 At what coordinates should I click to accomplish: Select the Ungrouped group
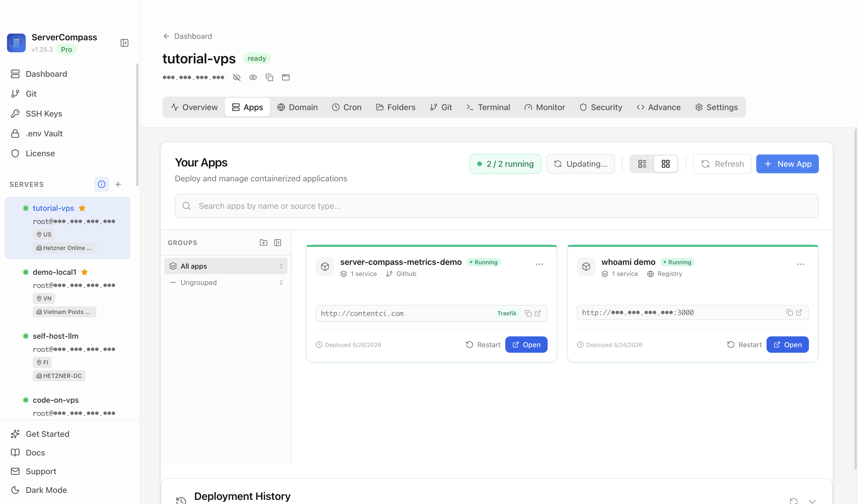point(226,282)
